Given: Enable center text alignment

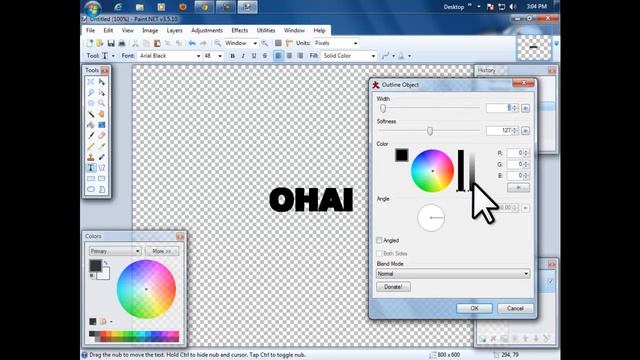Looking at the screenshot, I should [x=289, y=56].
